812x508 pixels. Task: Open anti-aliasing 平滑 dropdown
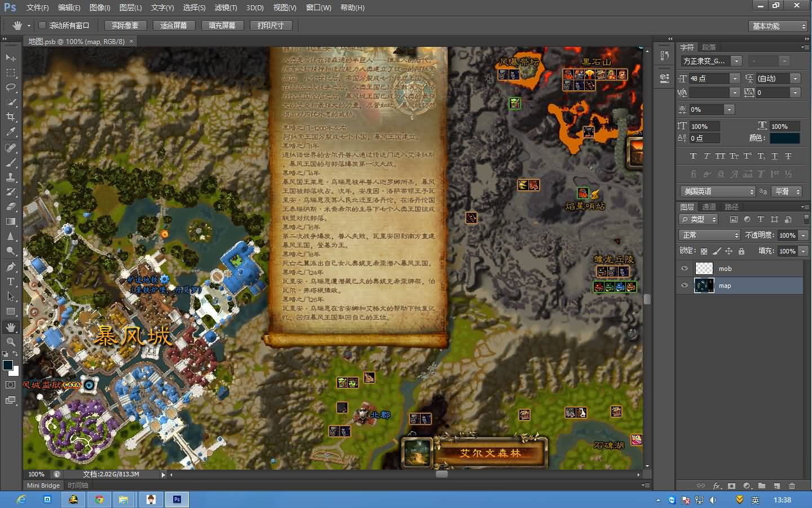(x=787, y=191)
